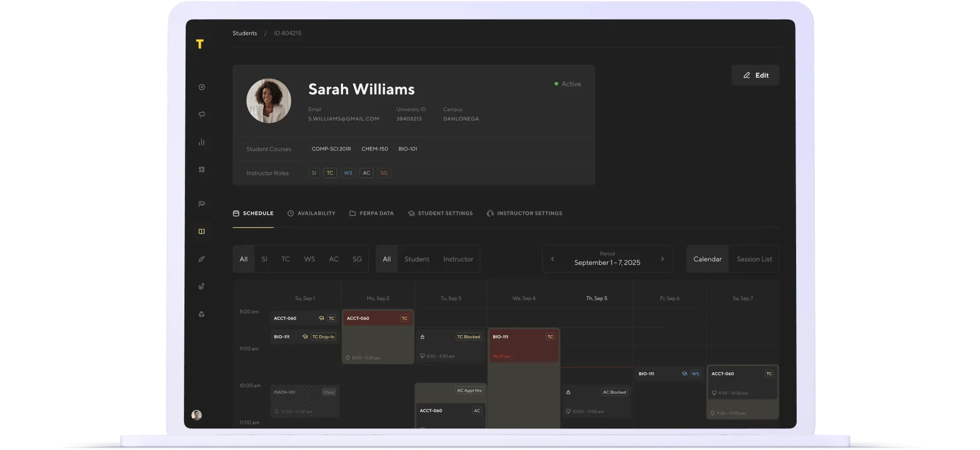Select the All role filter
Image resolution: width=980 pixels, height=450 pixels.
click(243, 259)
